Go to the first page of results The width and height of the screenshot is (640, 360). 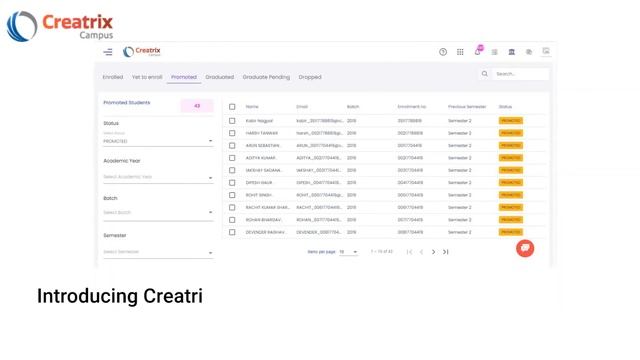[409, 252]
